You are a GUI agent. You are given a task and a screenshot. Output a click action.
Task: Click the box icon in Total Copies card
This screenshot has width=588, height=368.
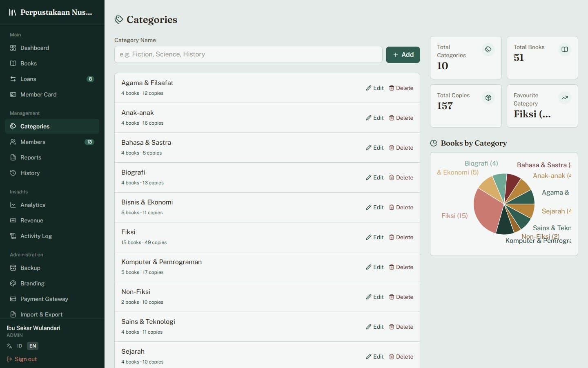(x=488, y=98)
